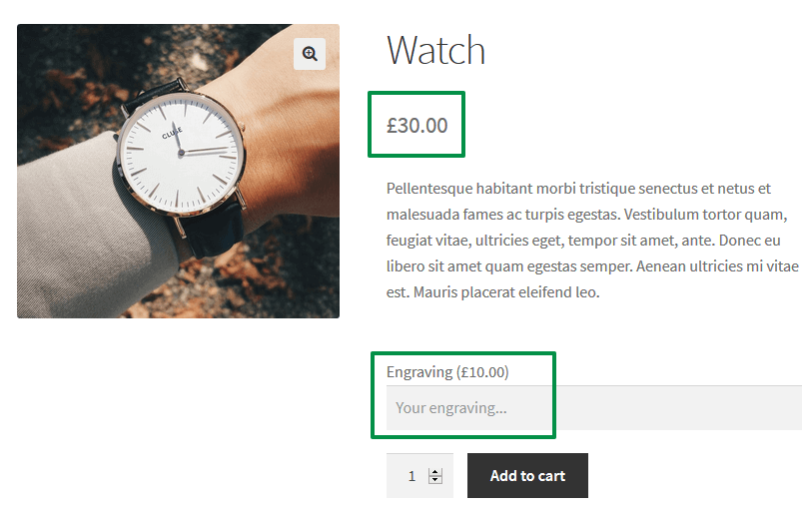The height and width of the screenshot is (513, 812).
Task: Open the watch product photo
Action: coord(178,171)
